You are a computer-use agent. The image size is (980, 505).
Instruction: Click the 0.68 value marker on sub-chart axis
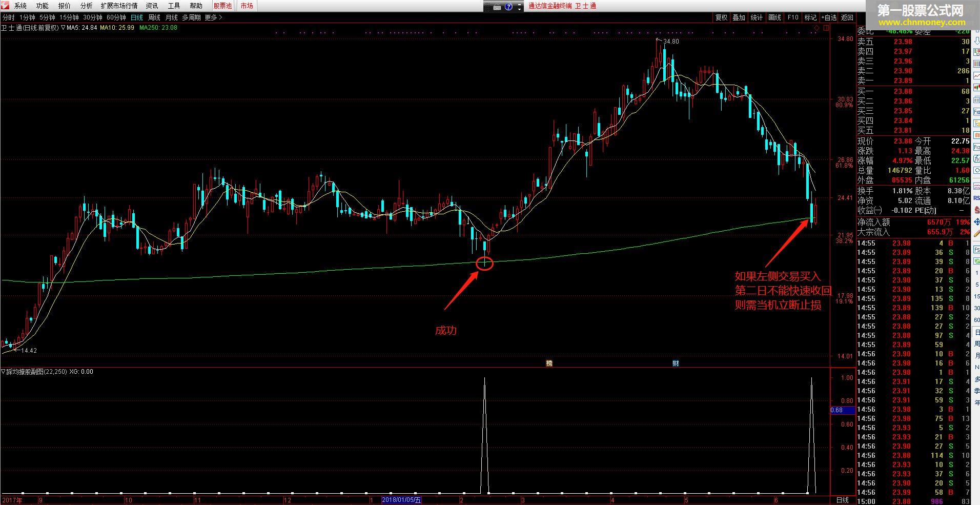click(x=843, y=410)
